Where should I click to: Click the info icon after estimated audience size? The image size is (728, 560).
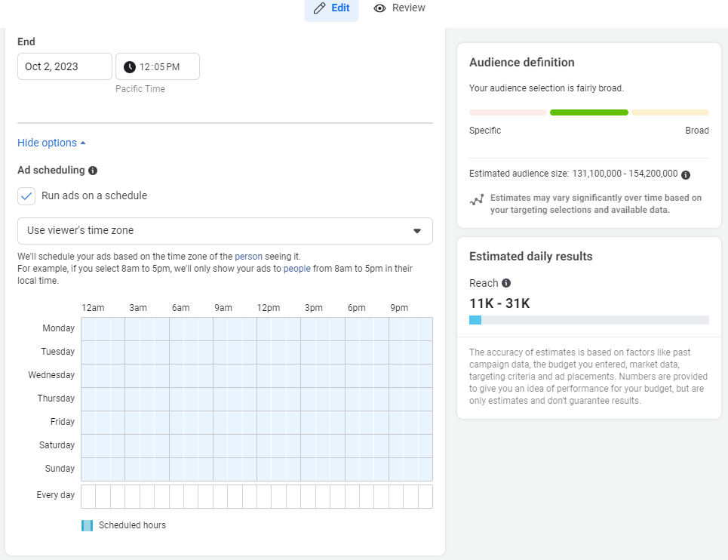pos(686,174)
